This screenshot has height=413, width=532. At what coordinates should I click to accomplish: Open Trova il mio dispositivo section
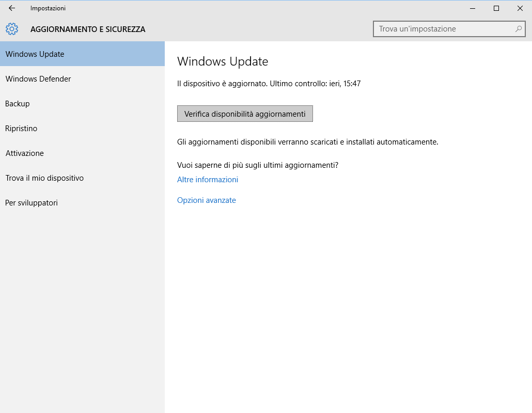(x=83, y=178)
